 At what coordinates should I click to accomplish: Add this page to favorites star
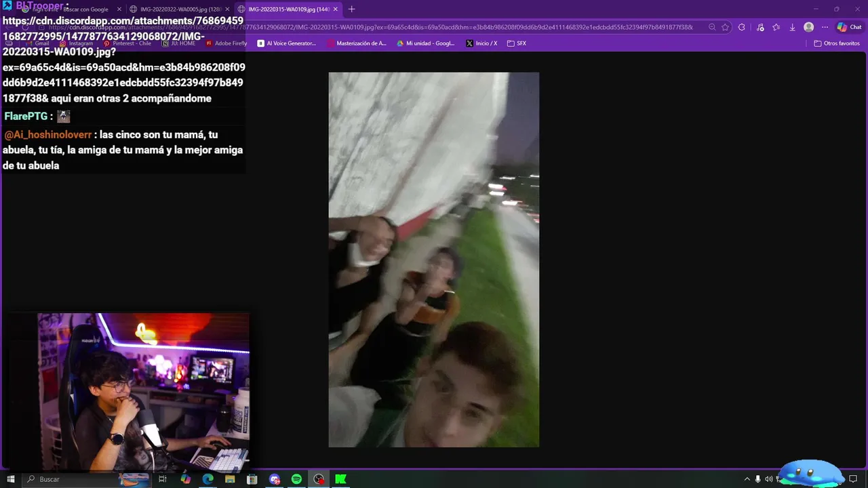coord(725,27)
